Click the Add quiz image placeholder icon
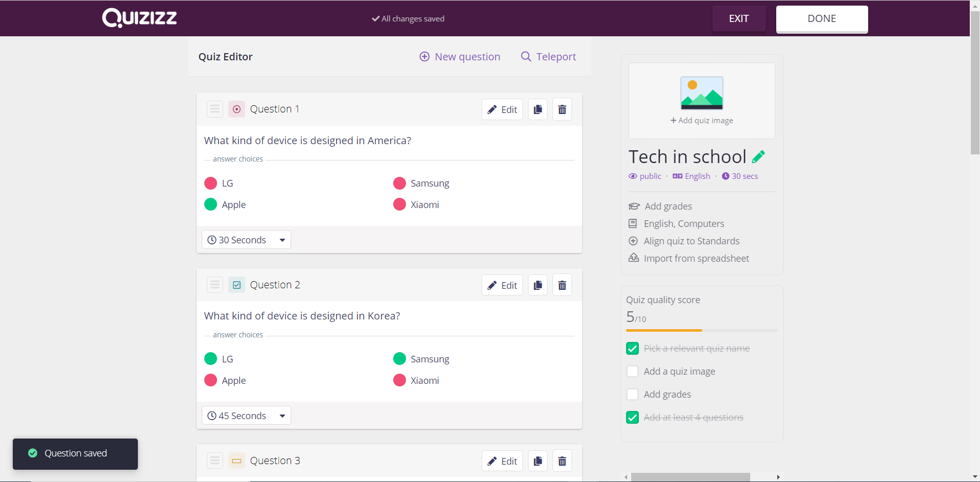980x482 pixels. pos(702,93)
